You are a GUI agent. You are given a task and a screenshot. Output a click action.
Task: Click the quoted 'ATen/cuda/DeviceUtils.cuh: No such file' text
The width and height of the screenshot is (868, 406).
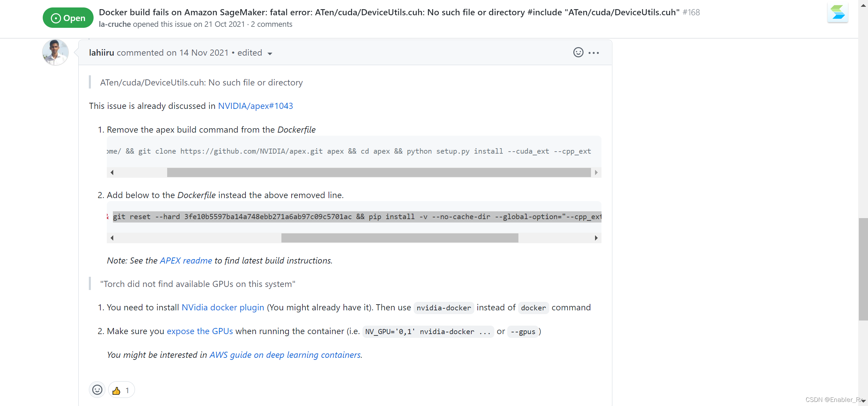pyautogui.click(x=201, y=82)
